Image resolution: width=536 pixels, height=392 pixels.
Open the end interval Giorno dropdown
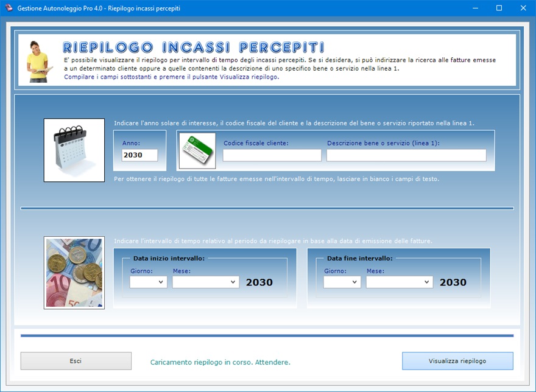tap(342, 282)
